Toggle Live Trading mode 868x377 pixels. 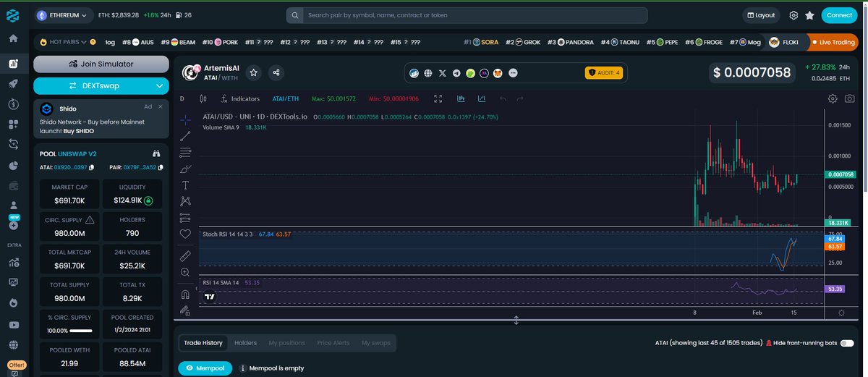pos(834,42)
